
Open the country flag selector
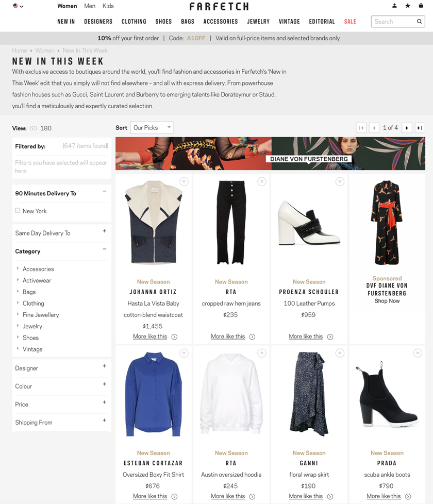click(18, 6)
